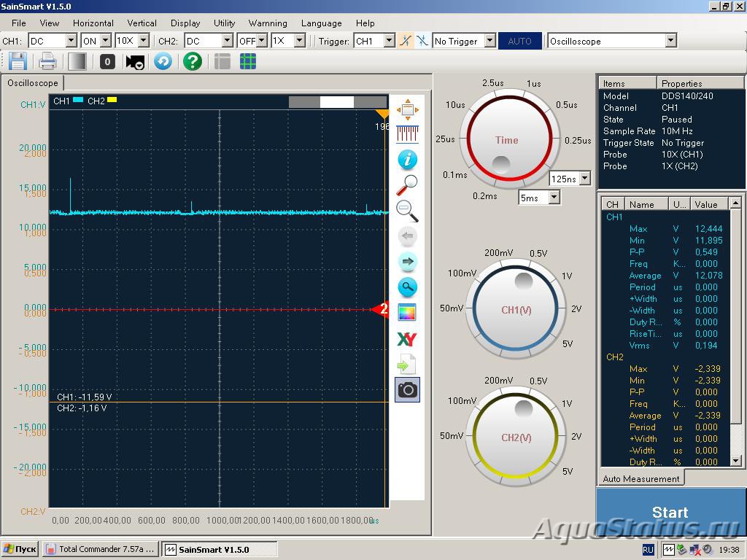Click the gray left arrow navigation button
Screen dimensions: 747x560
click(407, 236)
